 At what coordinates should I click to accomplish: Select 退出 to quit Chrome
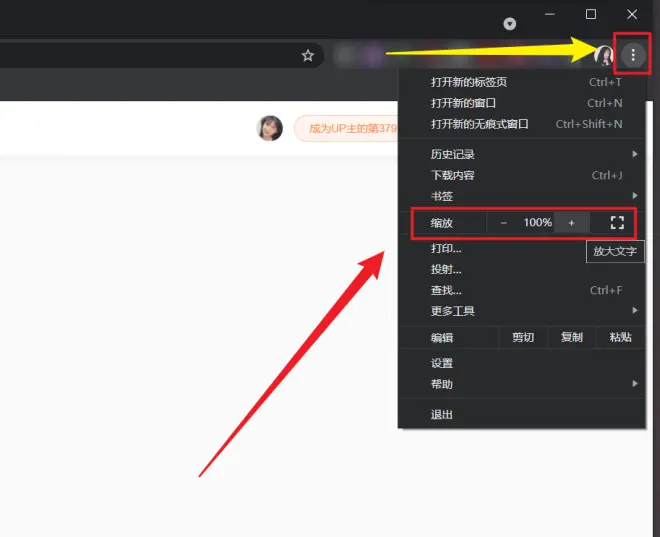point(522,415)
